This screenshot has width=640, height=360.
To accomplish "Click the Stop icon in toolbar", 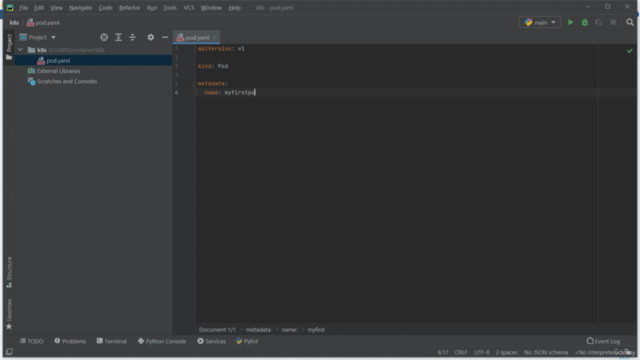I will pos(613,22).
